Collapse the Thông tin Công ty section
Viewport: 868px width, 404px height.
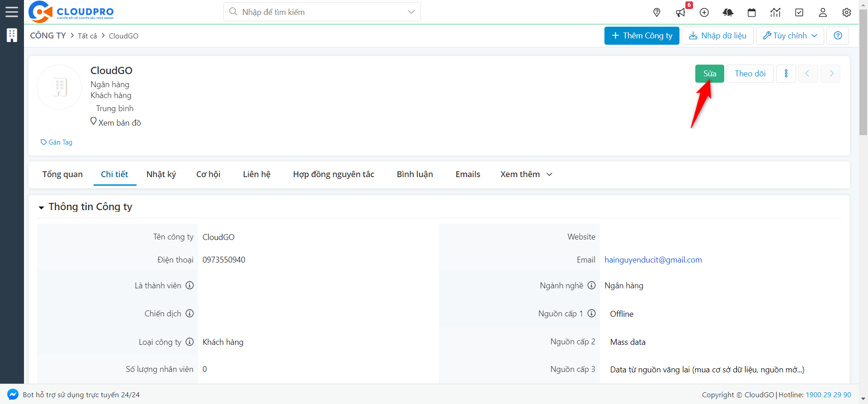point(41,207)
